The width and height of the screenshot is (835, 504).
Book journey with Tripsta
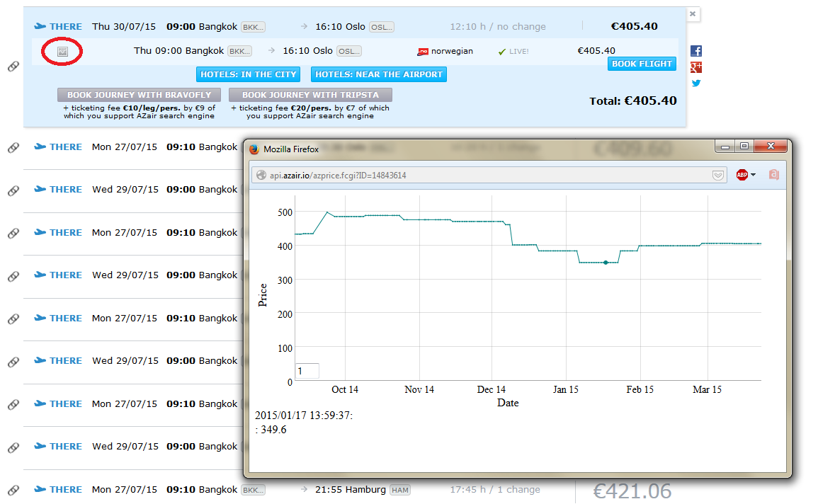point(310,95)
